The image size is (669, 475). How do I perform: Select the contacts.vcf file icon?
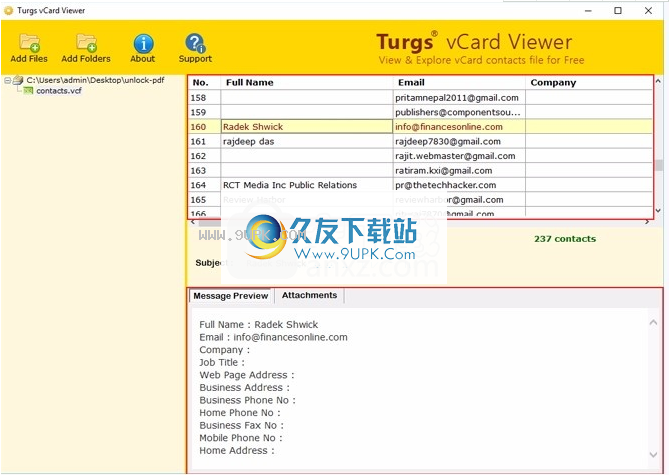coord(28,90)
